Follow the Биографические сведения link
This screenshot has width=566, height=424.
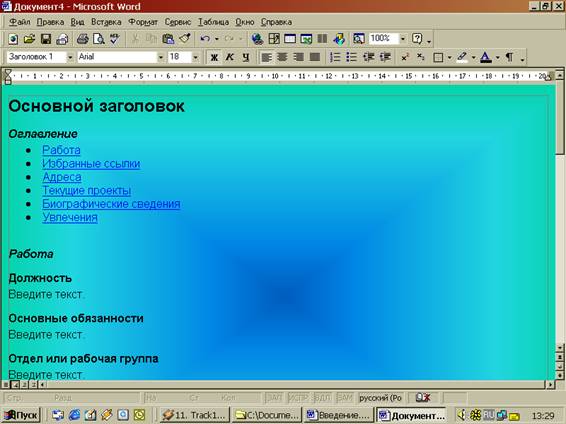coord(111,204)
